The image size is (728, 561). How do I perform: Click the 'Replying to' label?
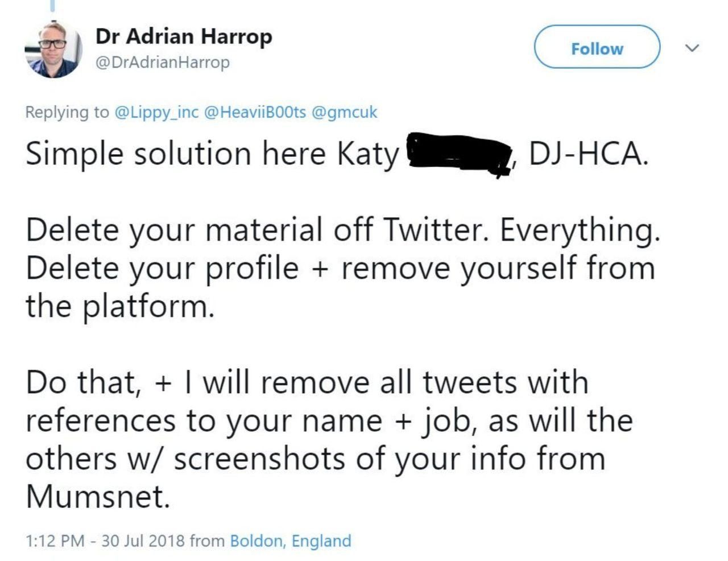67,113
